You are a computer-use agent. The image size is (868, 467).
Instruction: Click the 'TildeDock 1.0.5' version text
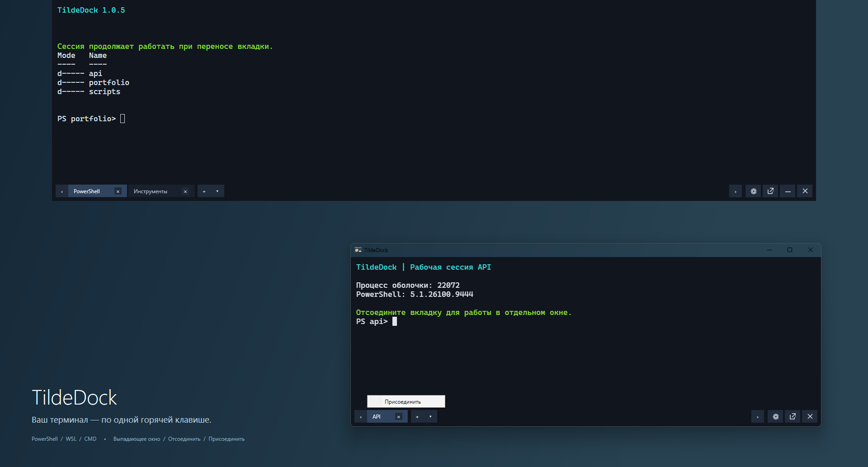(x=91, y=10)
